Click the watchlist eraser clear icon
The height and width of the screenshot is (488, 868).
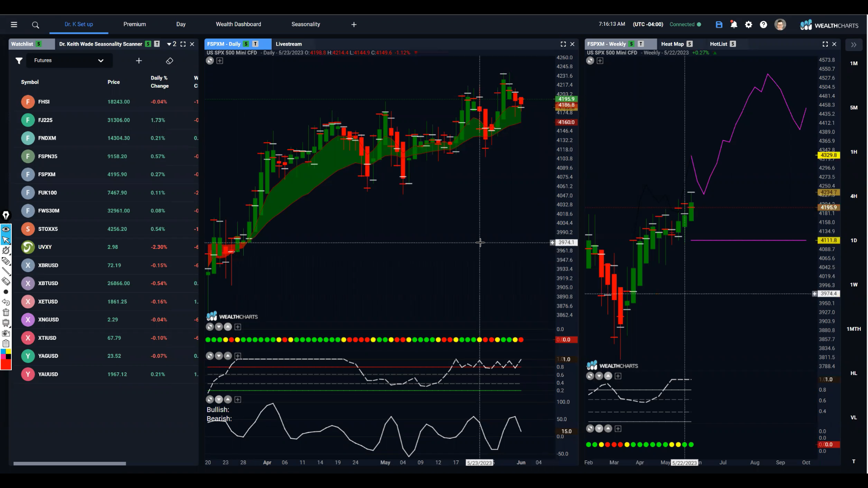pyautogui.click(x=170, y=61)
